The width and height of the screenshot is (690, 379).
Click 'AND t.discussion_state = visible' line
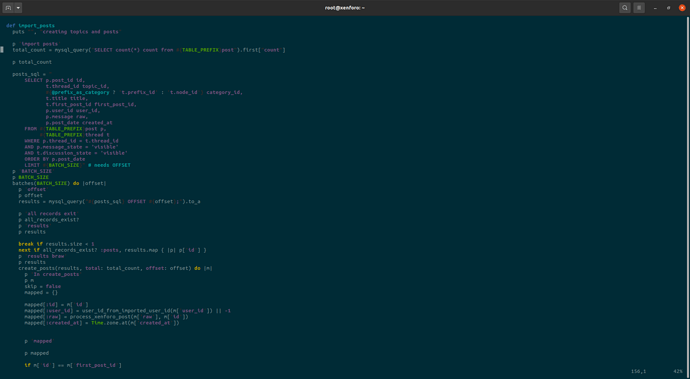[x=76, y=153]
